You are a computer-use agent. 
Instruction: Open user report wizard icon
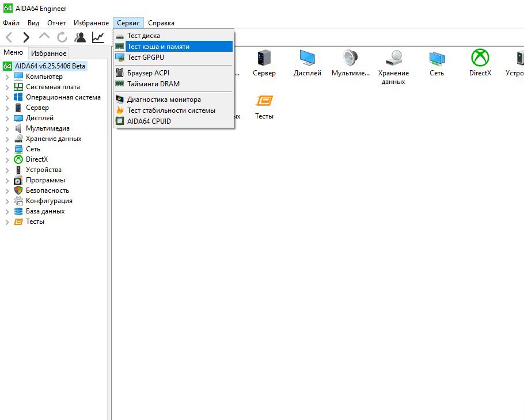[80, 37]
